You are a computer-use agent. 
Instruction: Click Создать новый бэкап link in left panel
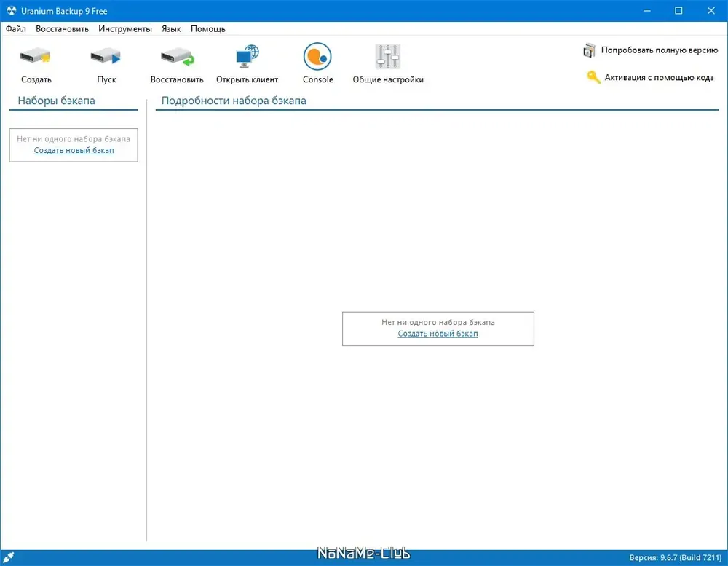point(74,151)
